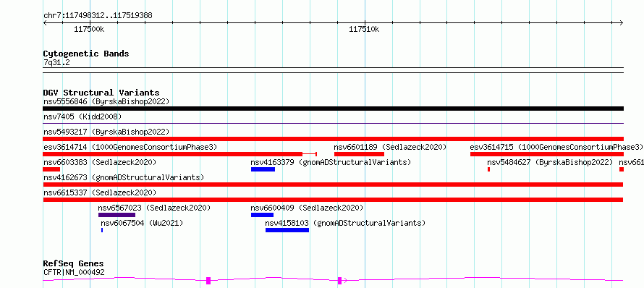The image size is (644, 288).
Task: Click the DGV Structural Variants track title
Action: pos(101,93)
